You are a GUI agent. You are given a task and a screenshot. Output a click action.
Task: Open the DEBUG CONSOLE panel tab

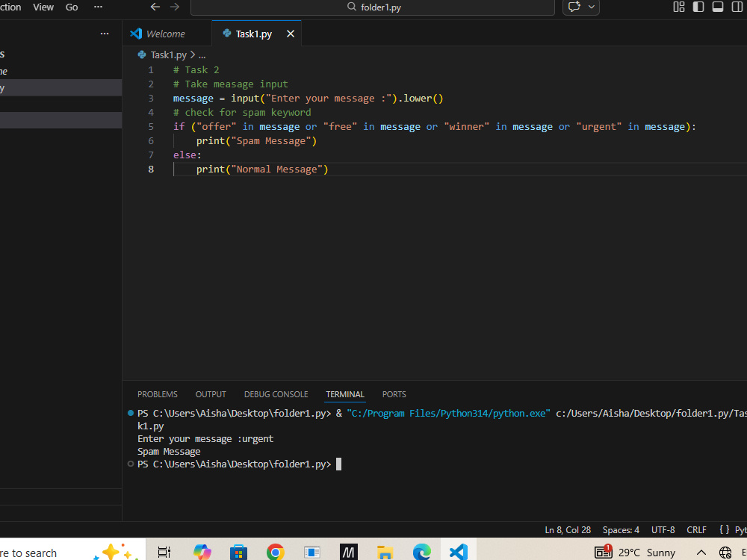[x=276, y=394]
